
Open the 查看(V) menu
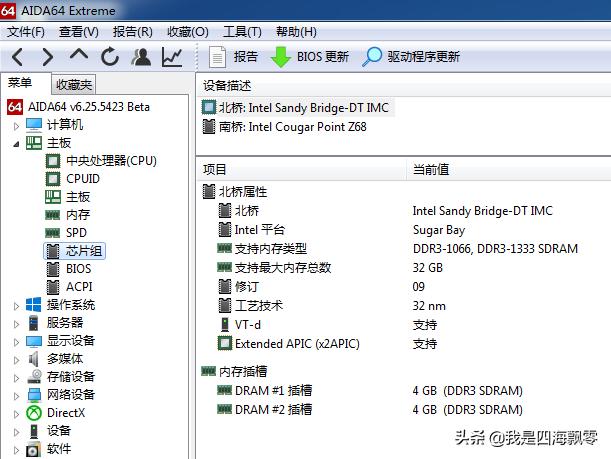(79, 32)
